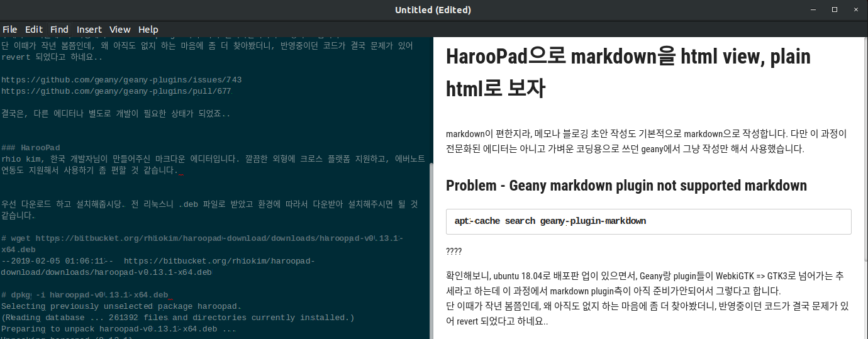Click 'Preparing to unpack haroopad-v0.13.1-x64.deb' line
868x339 pixels.
pyautogui.click(x=119, y=329)
